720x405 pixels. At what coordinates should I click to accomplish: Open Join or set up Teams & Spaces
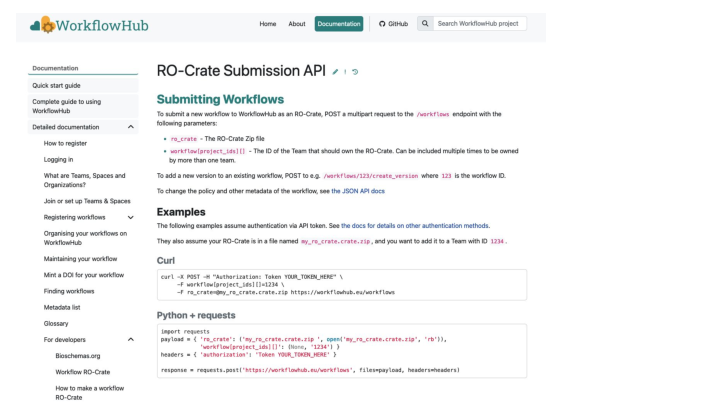87,201
